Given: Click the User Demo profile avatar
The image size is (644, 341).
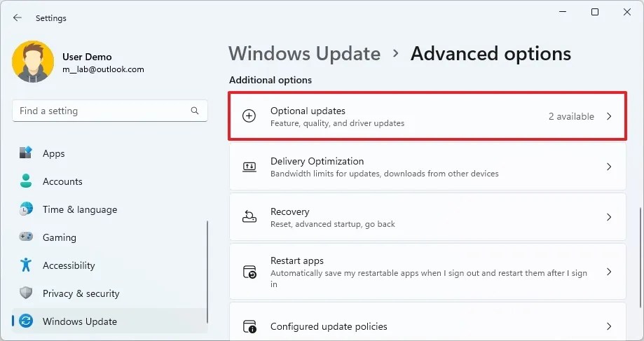Looking at the screenshot, I should [x=33, y=62].
